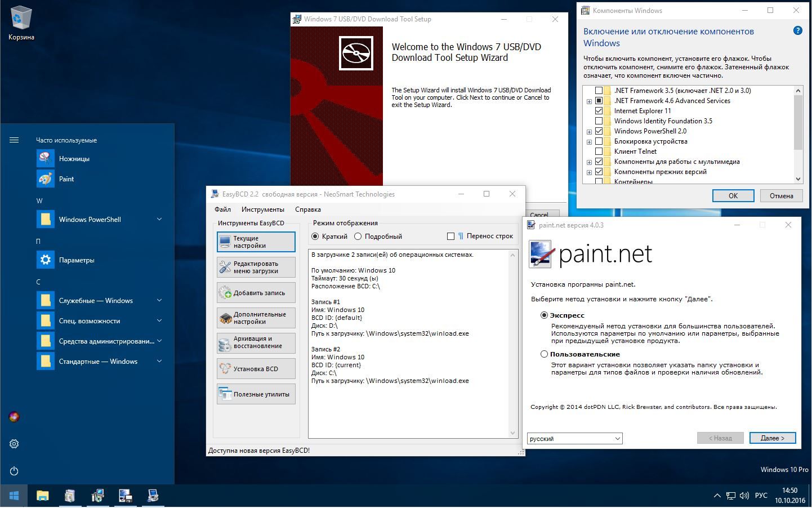Check .NET Framework 3.5 feature checkbox
The image size is (812, 508).
click(x=599, y=91)
